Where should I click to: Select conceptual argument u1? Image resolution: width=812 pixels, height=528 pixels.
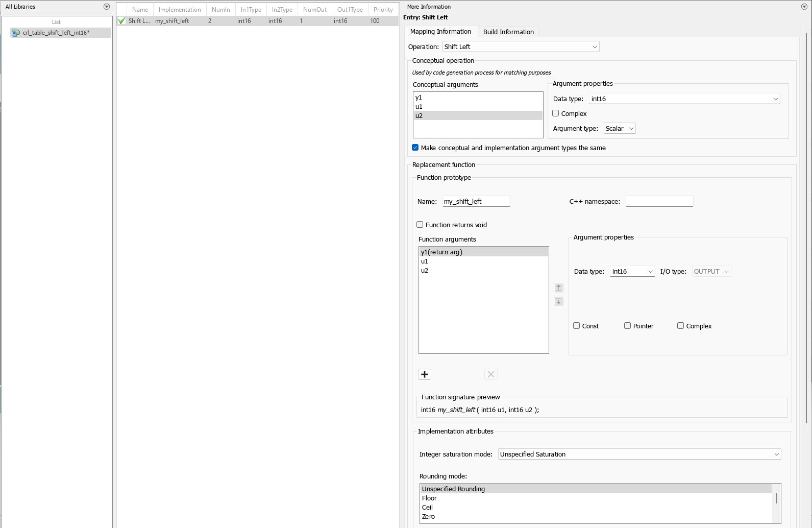(x=478, y=107)
